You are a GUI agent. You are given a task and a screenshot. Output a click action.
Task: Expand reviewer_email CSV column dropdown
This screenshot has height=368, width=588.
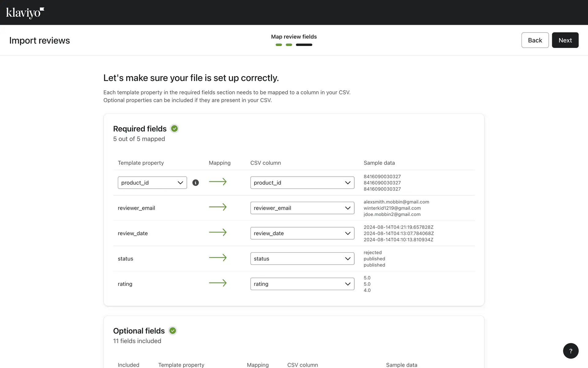pos(302,208)
